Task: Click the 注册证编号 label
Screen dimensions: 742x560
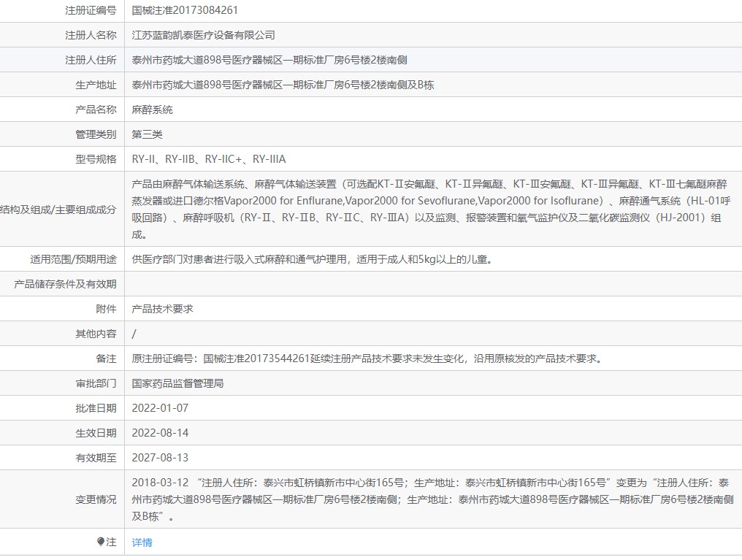Action: click(91, 10)
